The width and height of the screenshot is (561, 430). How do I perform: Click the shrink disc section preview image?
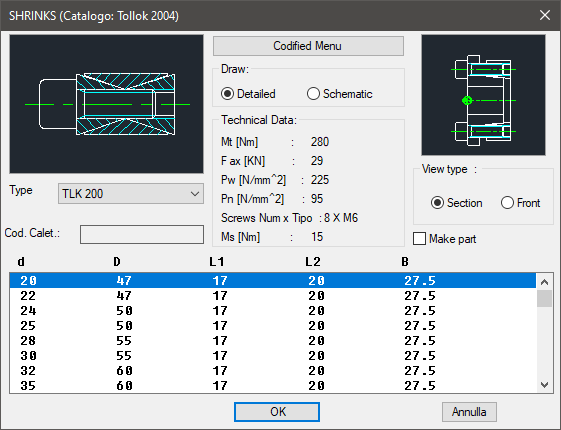click(x=106, y=104)
